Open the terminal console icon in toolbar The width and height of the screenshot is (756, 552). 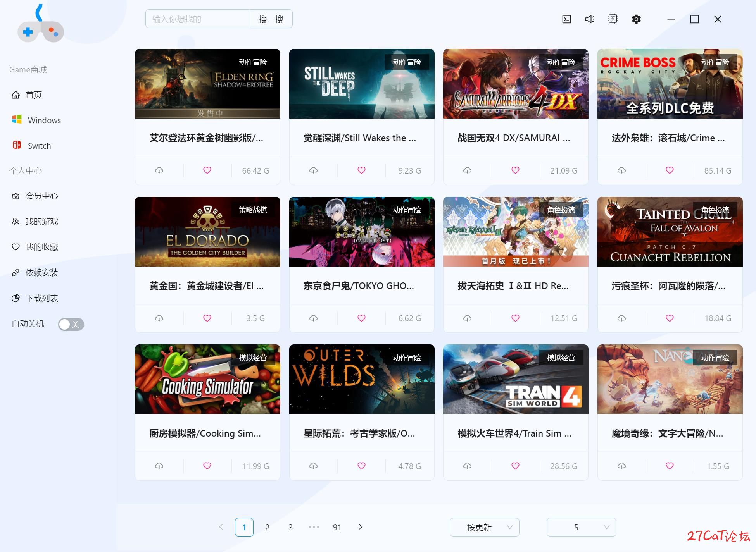(566, 19)
